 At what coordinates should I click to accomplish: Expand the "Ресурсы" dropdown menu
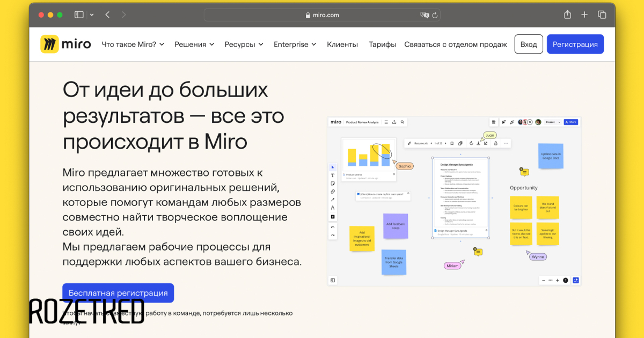click(x=244, y=45)
